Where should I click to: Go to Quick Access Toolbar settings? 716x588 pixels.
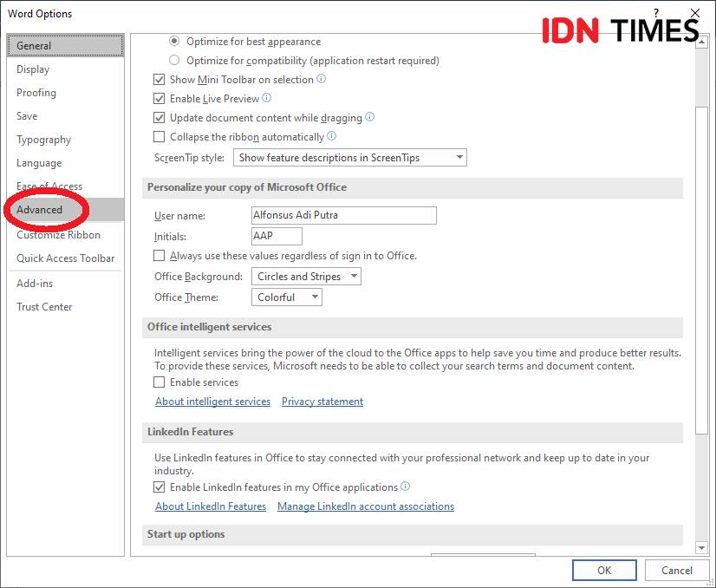click(x=65, y=258)
